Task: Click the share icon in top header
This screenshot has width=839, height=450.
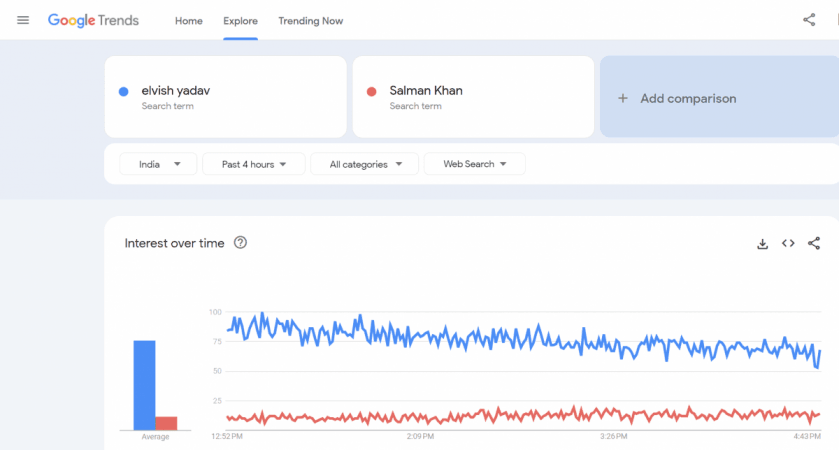Action: coord(809,20)
